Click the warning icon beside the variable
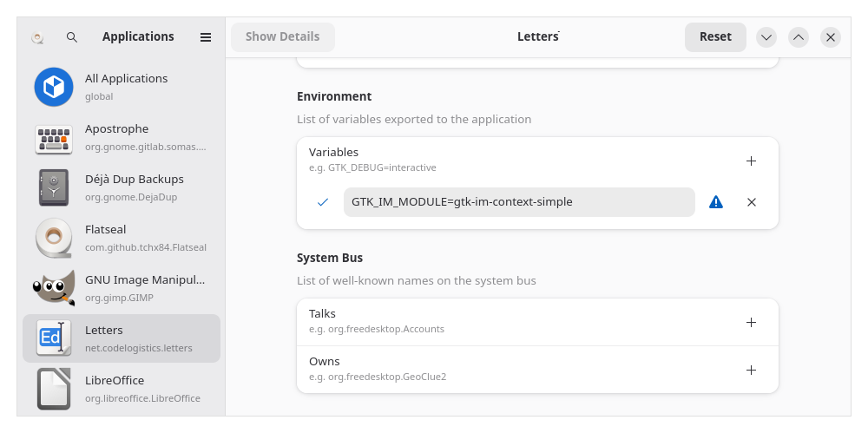This screenshot has height=433, width=868. 715,202
